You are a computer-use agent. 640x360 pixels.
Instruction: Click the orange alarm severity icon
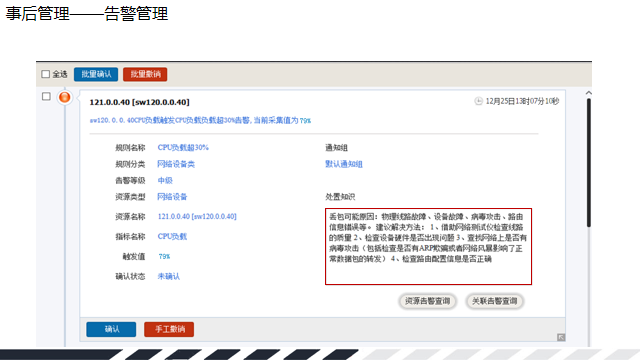coord(64,97)
